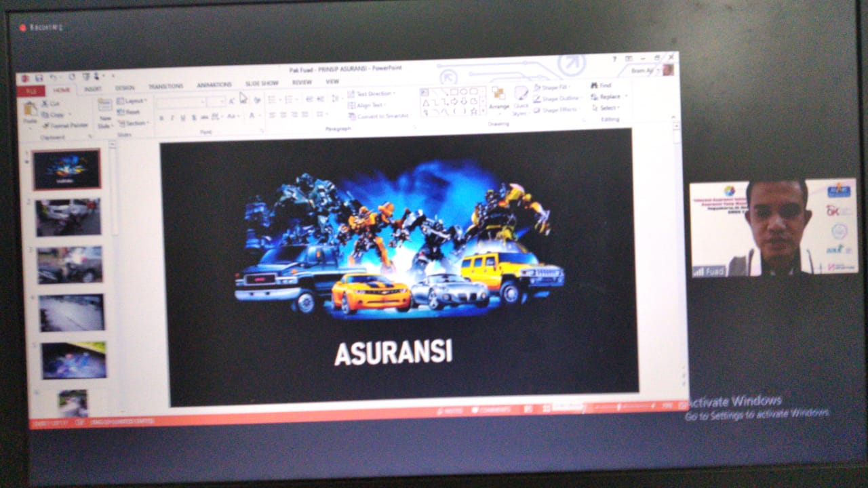Image resolution: width=868 pixels, height=488 pixels.
Task: Open the font name combo box
Action: 180,102
